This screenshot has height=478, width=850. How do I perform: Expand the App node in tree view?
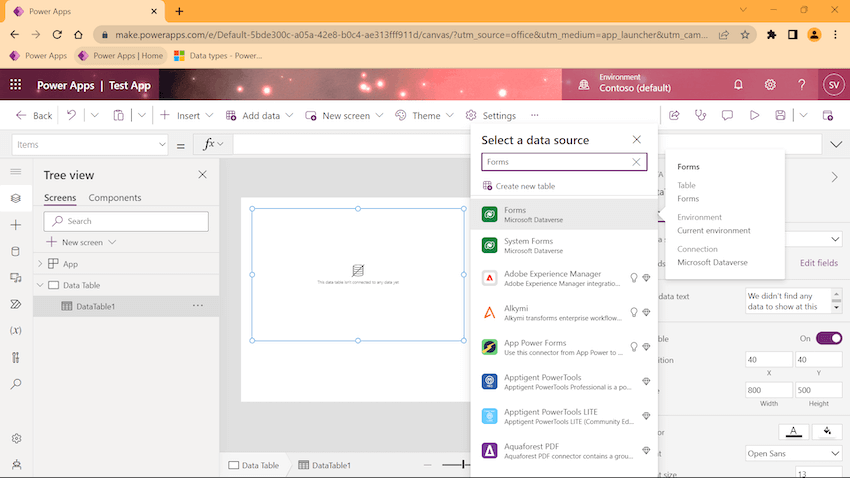[x=40, y=263]
